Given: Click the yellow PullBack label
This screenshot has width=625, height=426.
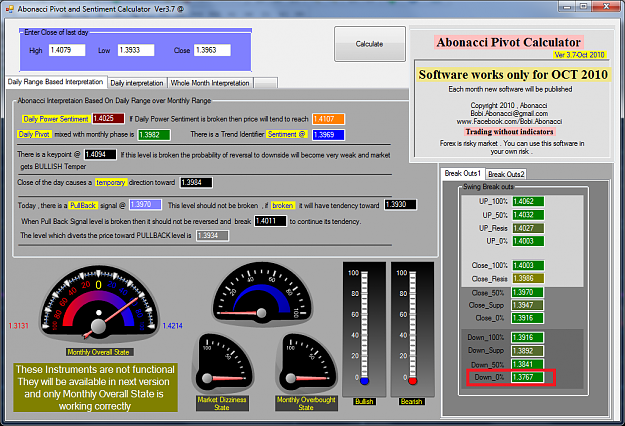Looking at the screenshot, I should tap(83, 205).
